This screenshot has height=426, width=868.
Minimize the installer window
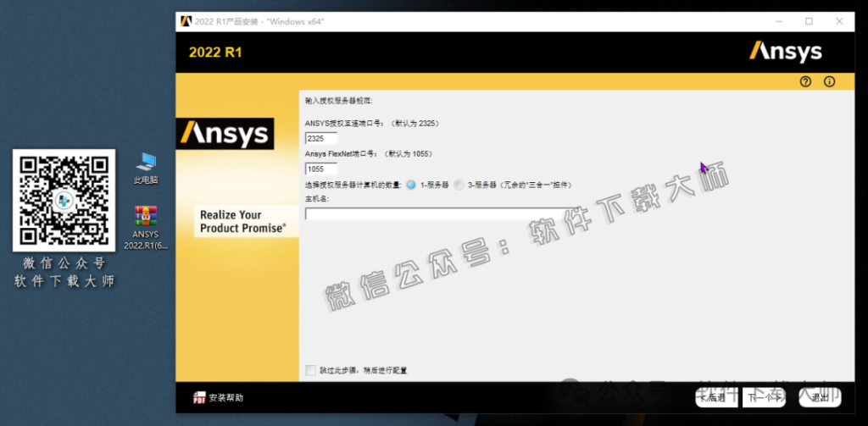(x=779, y=21)
